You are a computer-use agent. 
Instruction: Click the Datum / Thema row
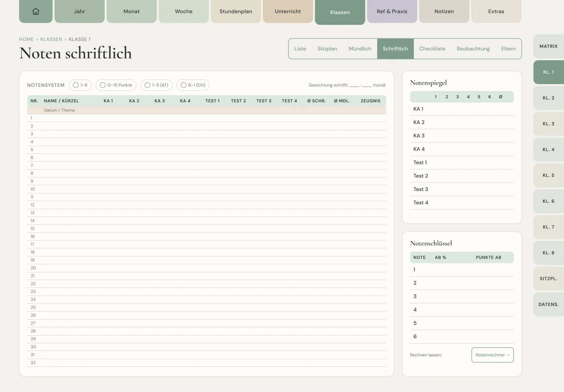point(207,110)
